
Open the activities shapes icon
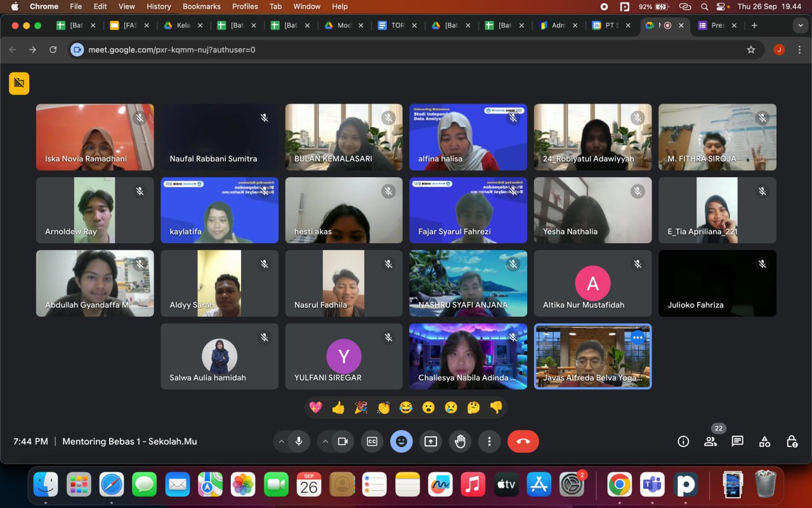click(x=764, y=441)
